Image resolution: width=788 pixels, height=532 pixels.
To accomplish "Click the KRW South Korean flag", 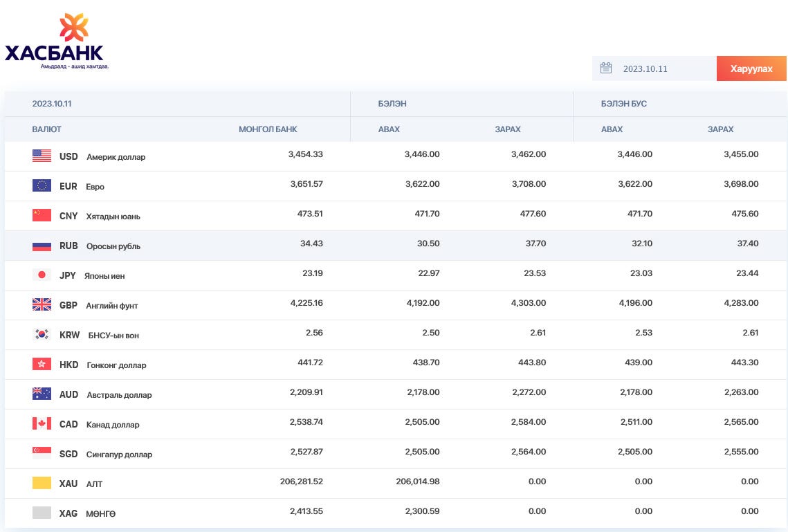I will coord(42,334).
